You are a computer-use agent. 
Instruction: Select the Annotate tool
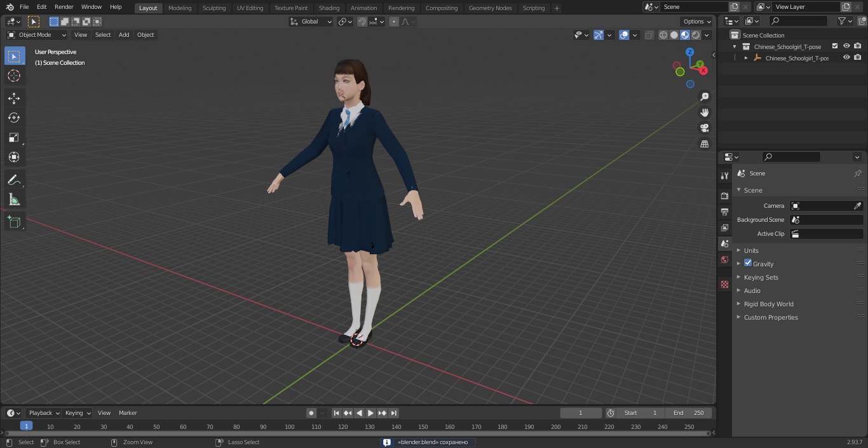(x=14, y=180)
